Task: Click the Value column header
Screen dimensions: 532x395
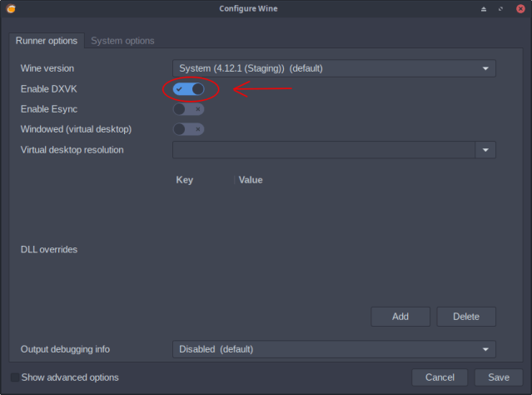Action: click(x=251, y=180)
